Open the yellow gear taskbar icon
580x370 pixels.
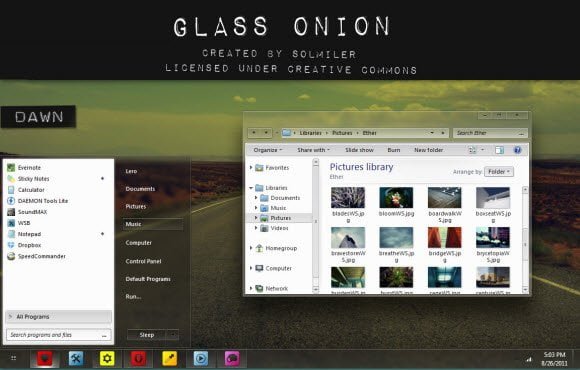click(x=107, y=358)
